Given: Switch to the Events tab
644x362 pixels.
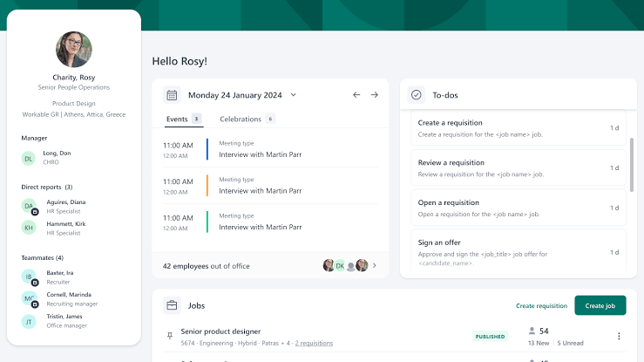Looking at the screenshot, I should coord(184,120).
